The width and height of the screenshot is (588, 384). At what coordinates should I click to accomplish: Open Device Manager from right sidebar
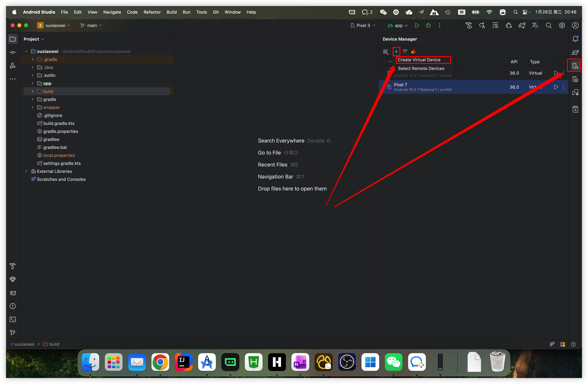(575, 66)
